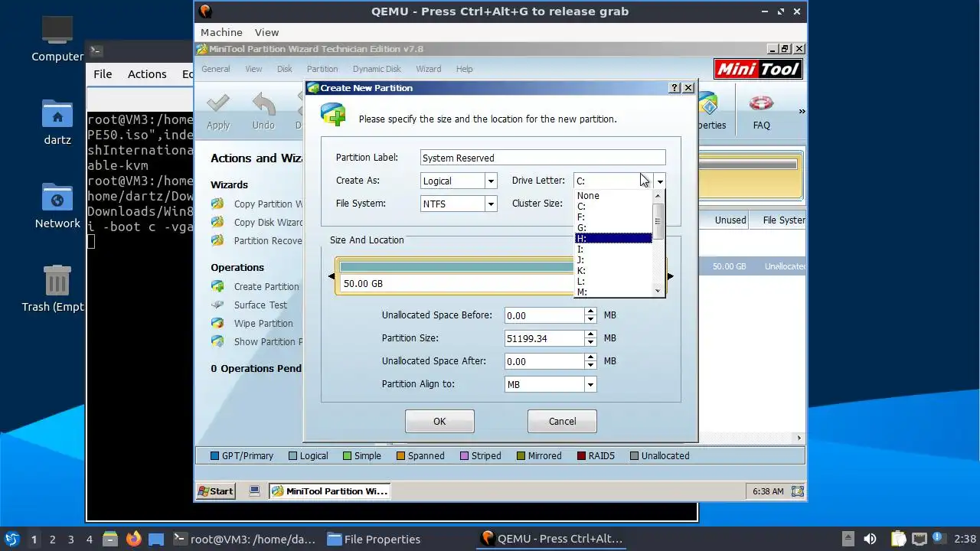This screenshot has height=551, width=980.
Task: Click the Cancel button
Action: [562, 421]
